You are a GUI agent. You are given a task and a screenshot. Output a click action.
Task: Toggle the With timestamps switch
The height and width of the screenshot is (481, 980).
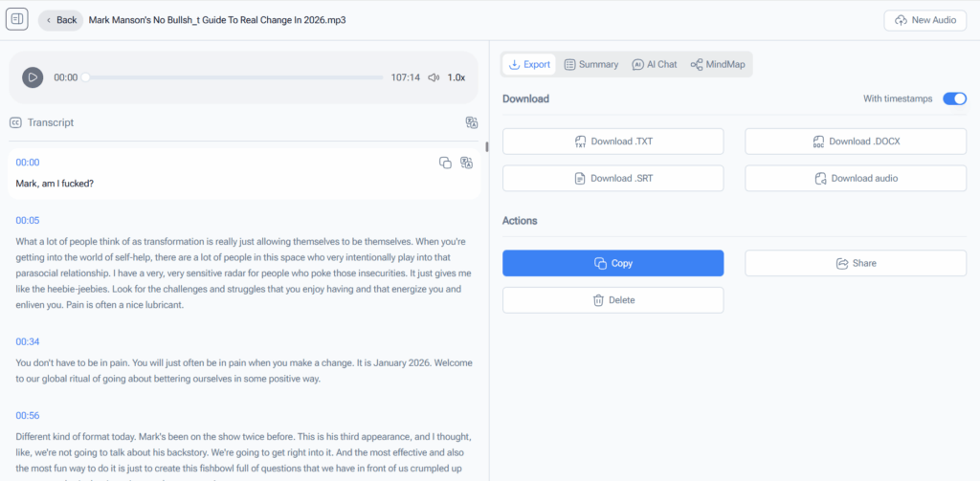(x=954, y=98)
